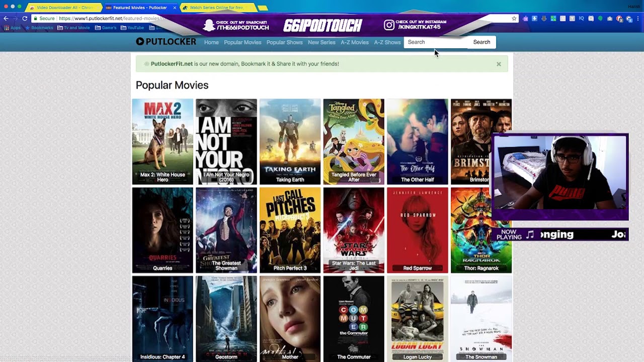
Task: Open The Other Half movie poster
Action: tap(418, 142)
